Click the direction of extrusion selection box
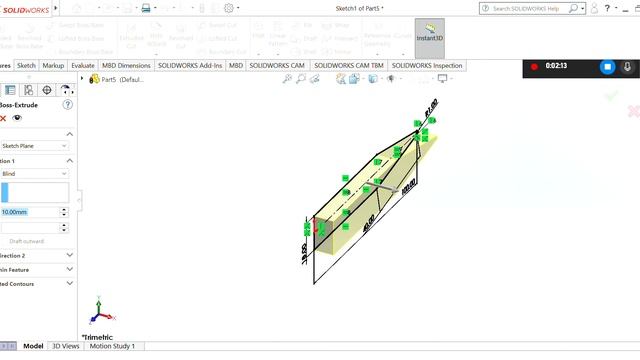This screenshot has width=640, height=360. click(x=35, y=192)
